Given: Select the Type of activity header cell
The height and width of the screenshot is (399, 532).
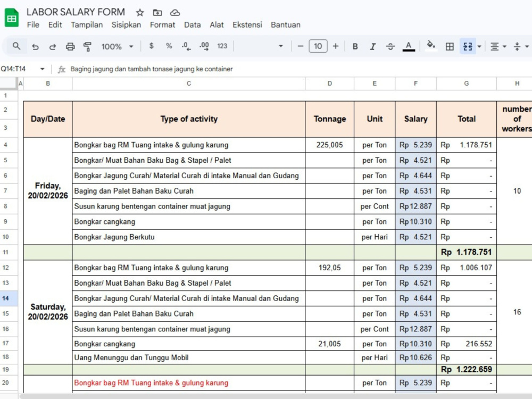Looking at the screenshot, I should pyautogui.click(x=189, y=119).
